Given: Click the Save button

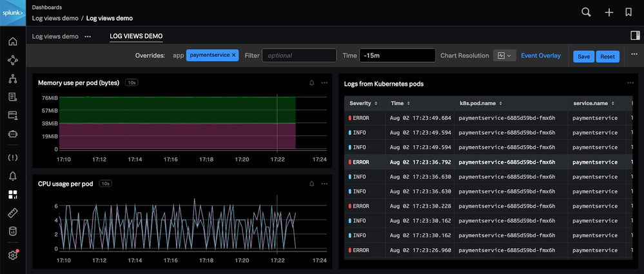Looking at the screenshot, I should 583,56.
